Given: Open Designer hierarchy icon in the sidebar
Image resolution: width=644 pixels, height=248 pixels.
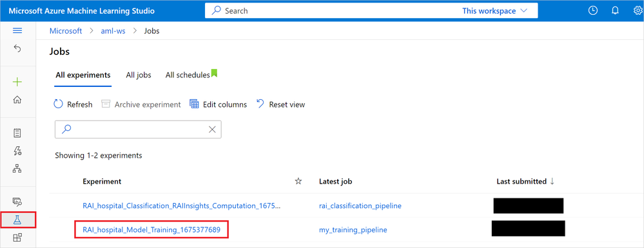Looking at the screenshot, I should (x=17, y=168).
